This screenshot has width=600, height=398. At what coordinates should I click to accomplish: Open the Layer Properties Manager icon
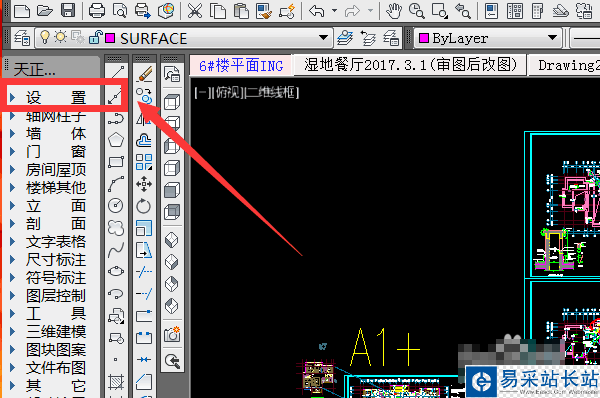22,38
